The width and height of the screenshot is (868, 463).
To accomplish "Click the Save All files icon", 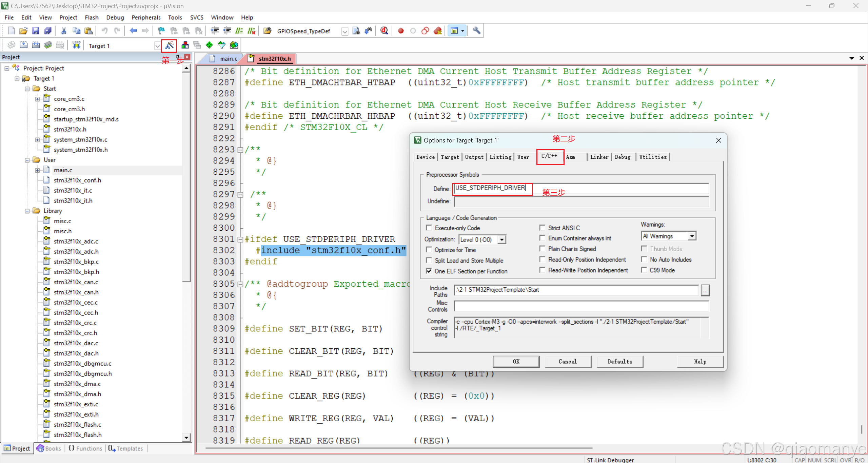I will coord(48,31).
